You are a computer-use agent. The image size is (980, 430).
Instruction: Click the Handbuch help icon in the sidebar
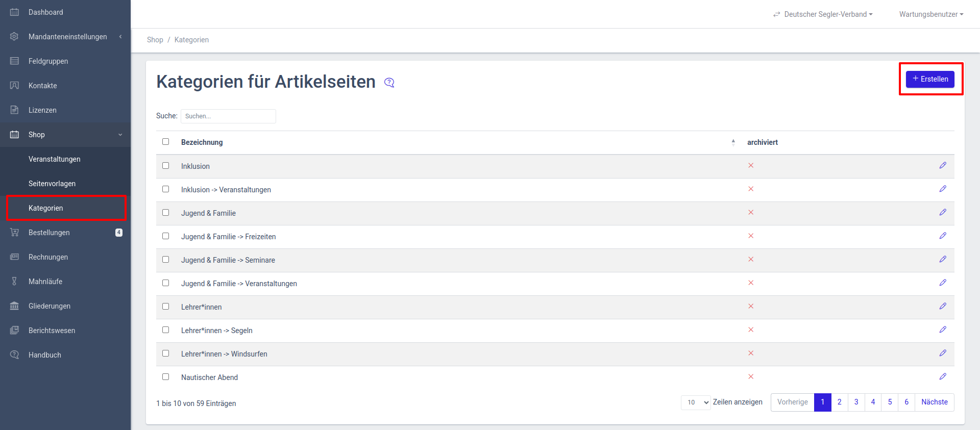coord(14,355)
